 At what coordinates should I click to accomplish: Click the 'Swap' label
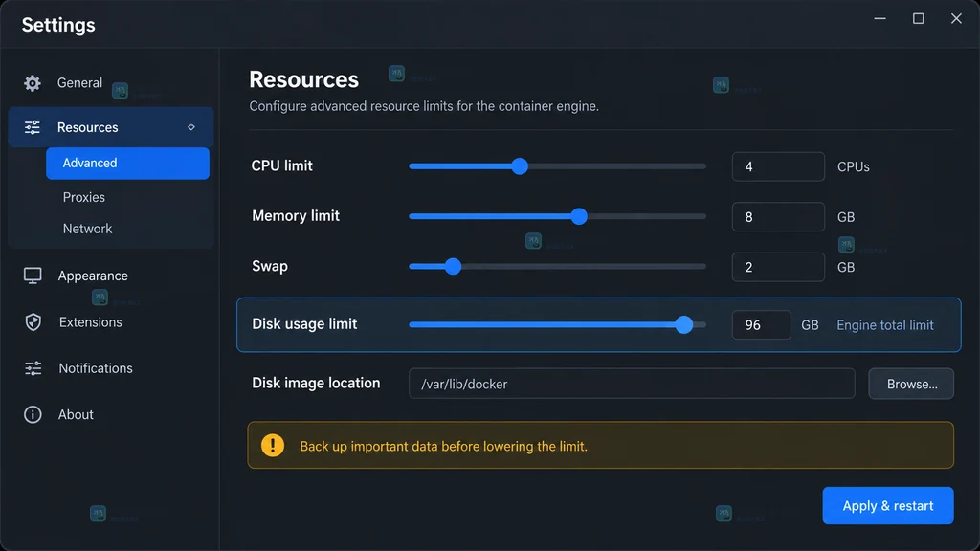click(270, 266)
